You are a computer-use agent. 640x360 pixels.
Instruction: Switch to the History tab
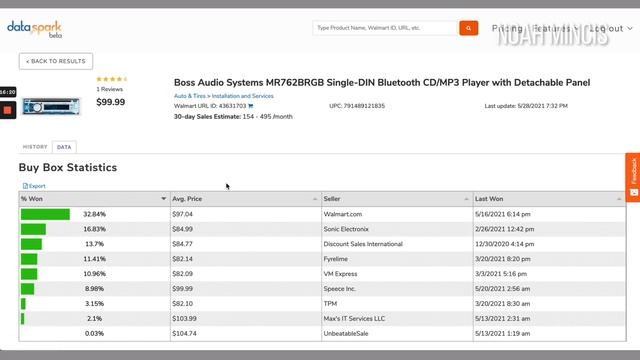pos(35,147)
